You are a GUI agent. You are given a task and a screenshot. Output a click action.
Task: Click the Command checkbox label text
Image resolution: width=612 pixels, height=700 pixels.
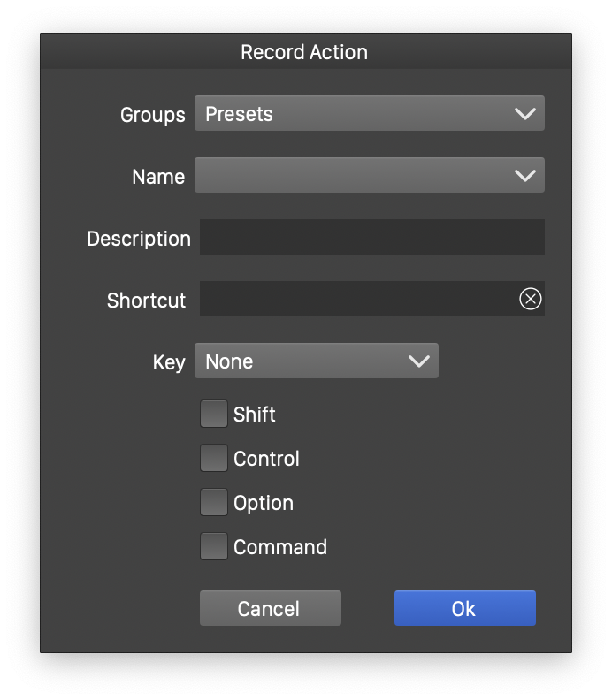(x=280, y=547)
